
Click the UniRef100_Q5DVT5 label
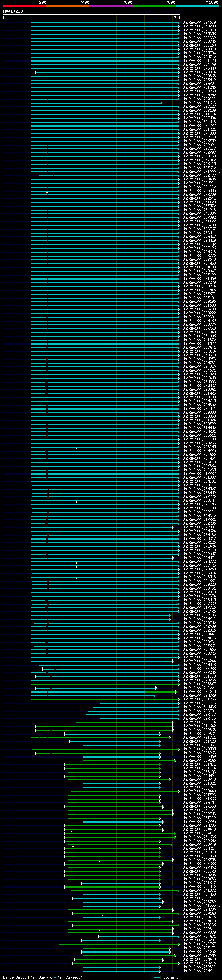point(199,963)
